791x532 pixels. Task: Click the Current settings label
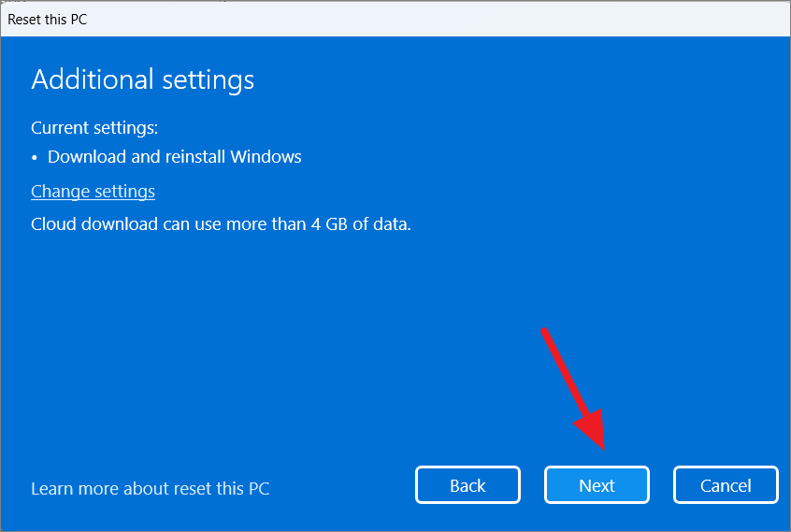tap(94, 127)
